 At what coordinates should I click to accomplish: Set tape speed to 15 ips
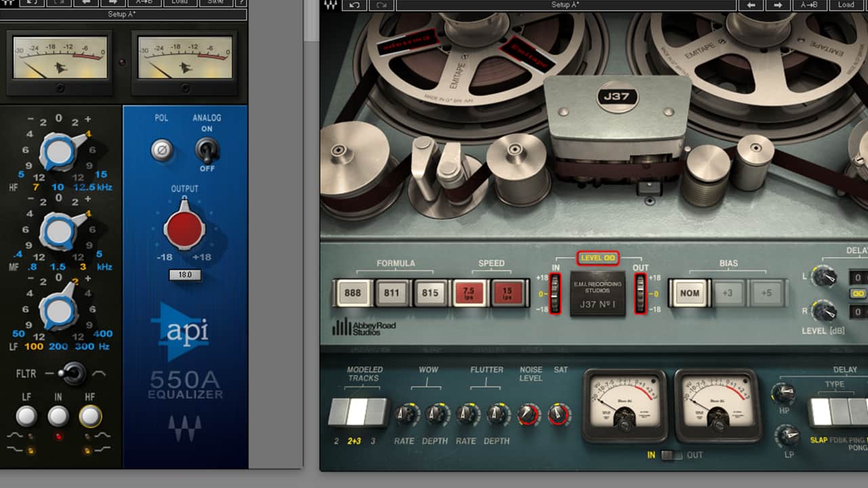coord(509,293)
